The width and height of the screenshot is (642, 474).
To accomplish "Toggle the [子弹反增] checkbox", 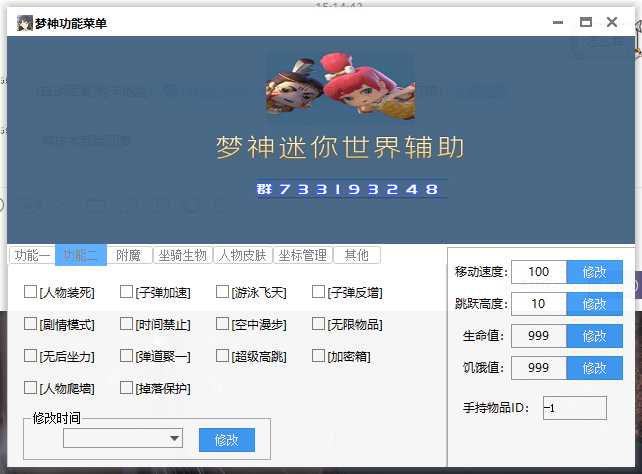I will click(x=319, y=292).
